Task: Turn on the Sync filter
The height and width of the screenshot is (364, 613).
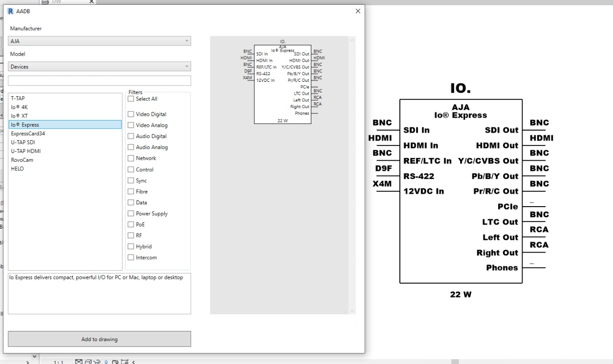Action: [131, 181]
